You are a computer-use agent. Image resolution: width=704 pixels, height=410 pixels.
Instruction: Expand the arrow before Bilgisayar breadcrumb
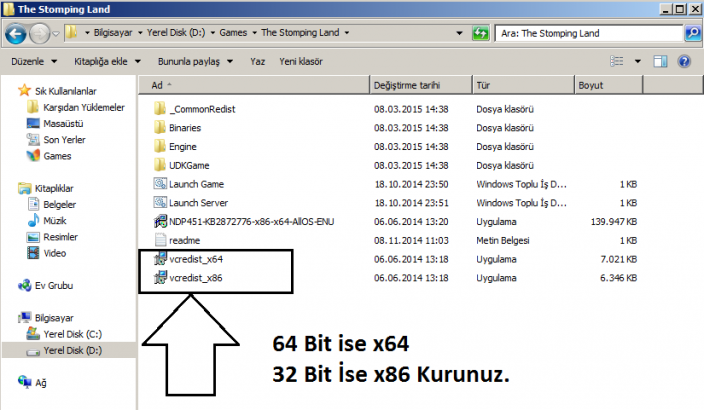click(87, 33)
